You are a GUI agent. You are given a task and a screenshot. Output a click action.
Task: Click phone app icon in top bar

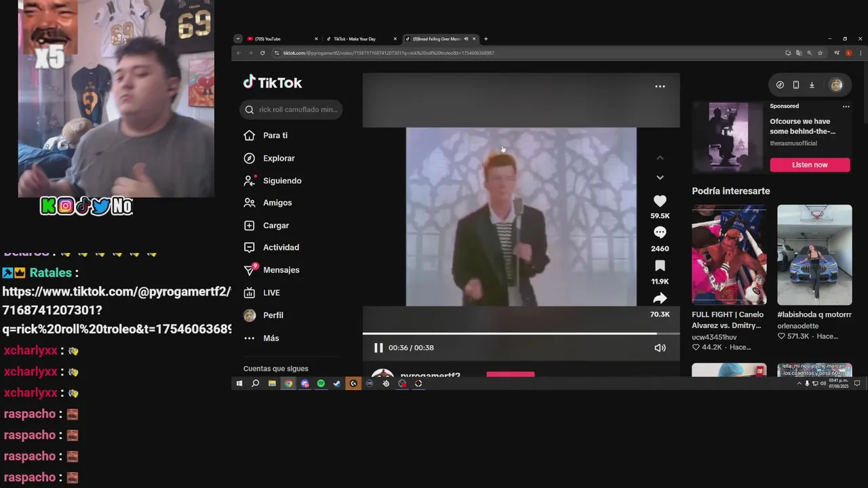pyautogui.click(x=796, y=85)
